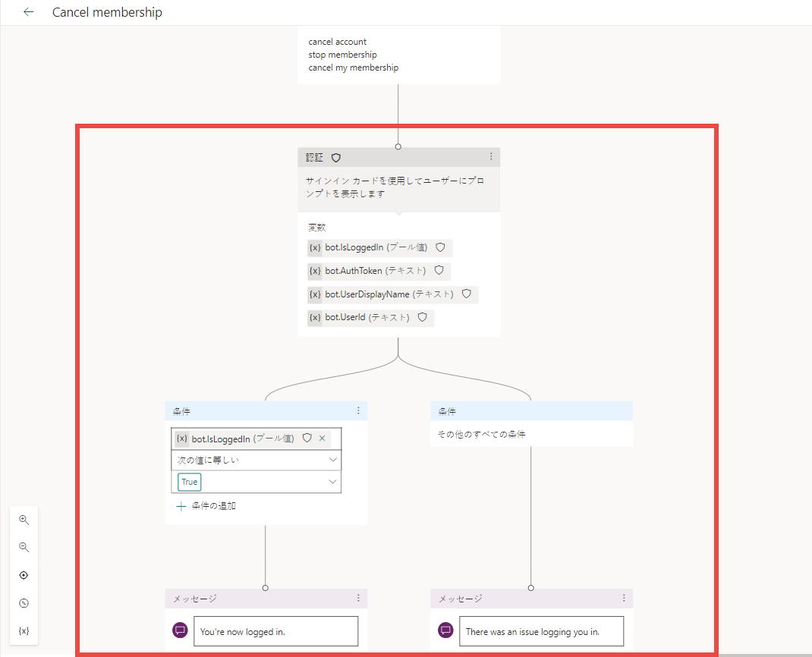This screenshot has height=657, width=812.
Task: Open the left 条件 node options menu
Action: [x=358, y=410]
